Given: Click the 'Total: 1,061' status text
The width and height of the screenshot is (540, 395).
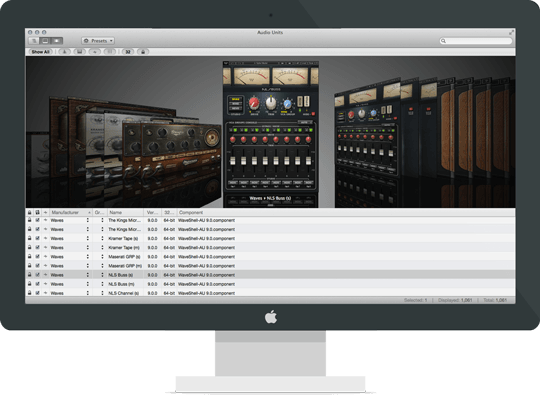Looking at the screenshot, I should (495, 300).
